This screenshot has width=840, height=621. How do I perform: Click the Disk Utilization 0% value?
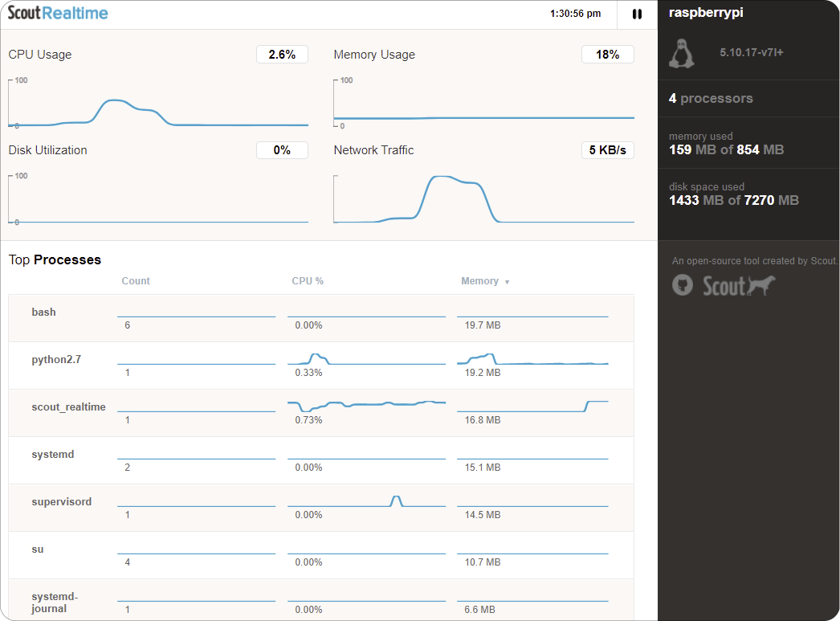[x=283, y=150]
